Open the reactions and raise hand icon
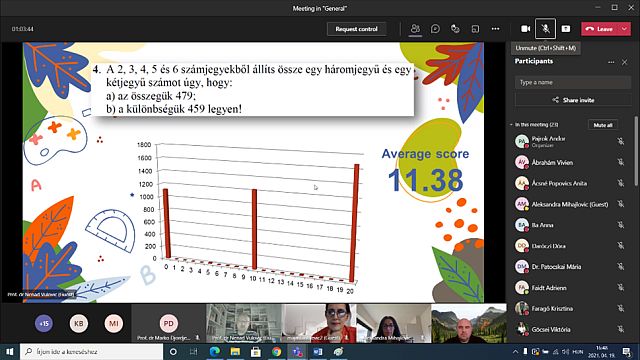Viewport: 640px width, 360px height. [x=455, y=29]
